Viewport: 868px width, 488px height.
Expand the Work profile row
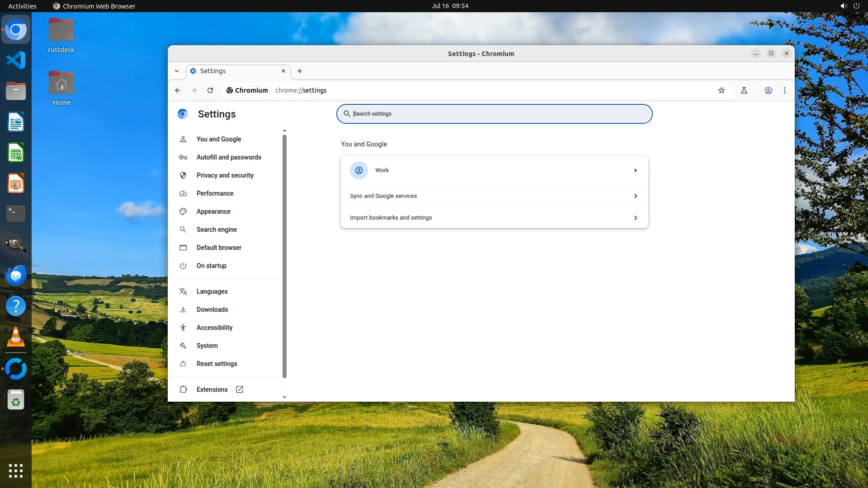[x=494, y=170]
